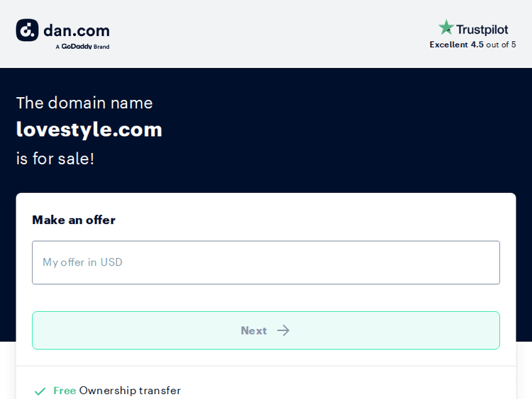Click the green checkmark beside Ownership transfer

40,390
